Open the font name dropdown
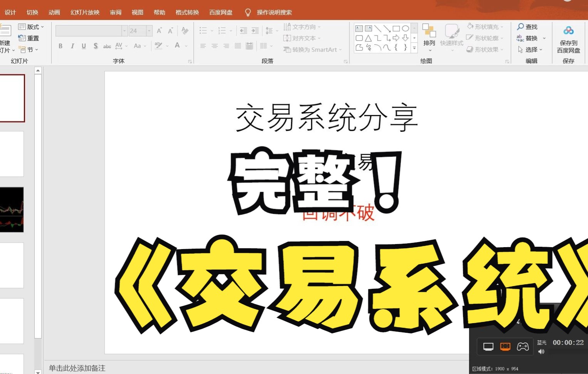This screenshot has width=588, height=374. point(124,31)
